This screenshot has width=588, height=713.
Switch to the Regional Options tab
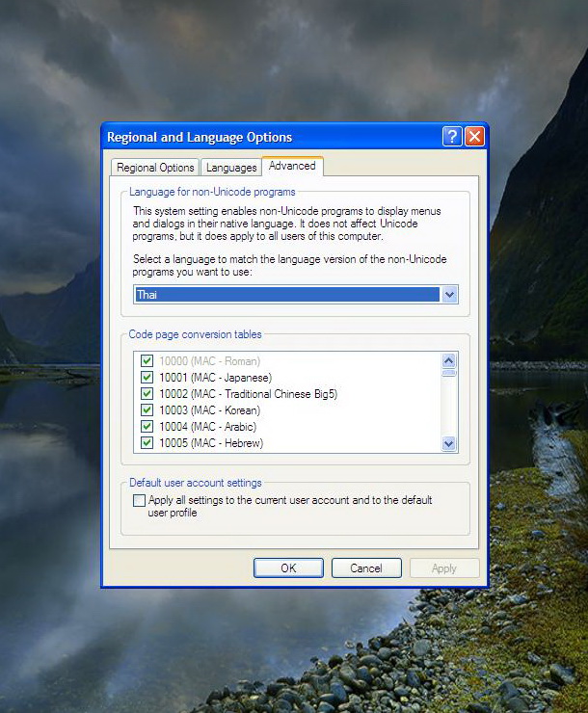pyautogui.click(x=155, y=168)
